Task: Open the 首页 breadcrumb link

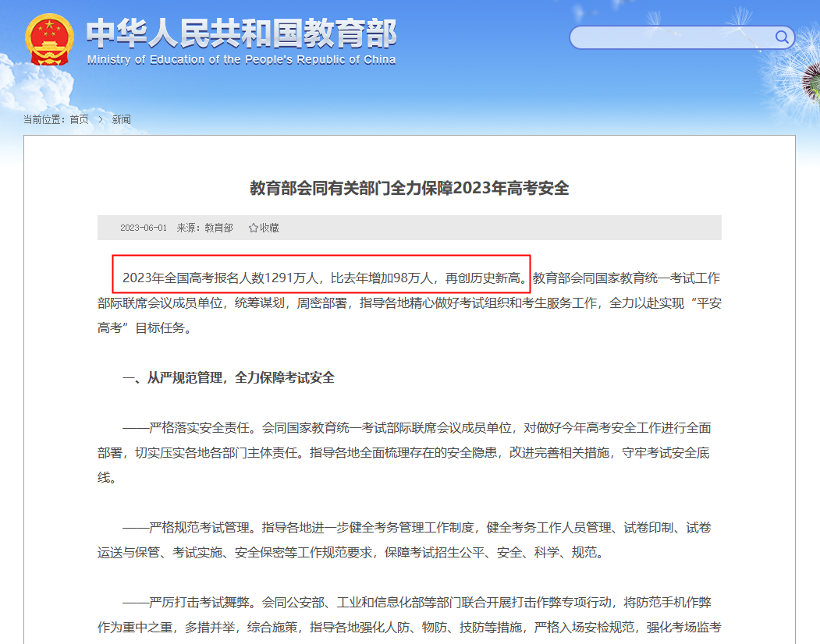Action: pyautogui.click(x=80, y=120)
